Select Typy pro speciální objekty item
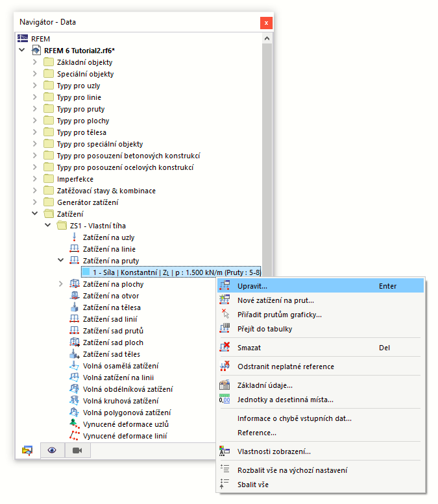 click(x=100, y=144)
